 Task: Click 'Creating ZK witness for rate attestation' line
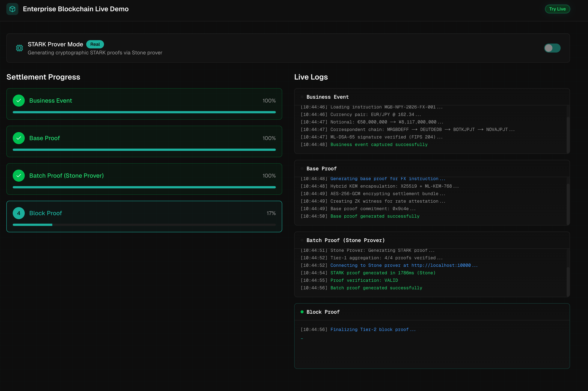tap(373, 201)
